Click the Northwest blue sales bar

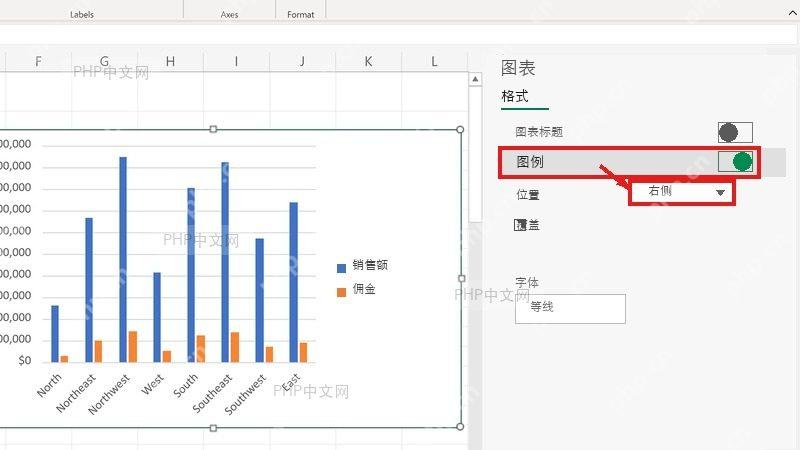pyautogui.click(x=123, y=260)
